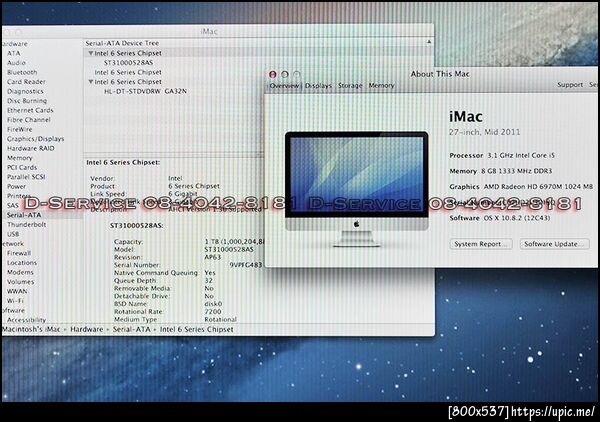Click Intel 6 Series Chipset in path bar

(x=196, y=329)
